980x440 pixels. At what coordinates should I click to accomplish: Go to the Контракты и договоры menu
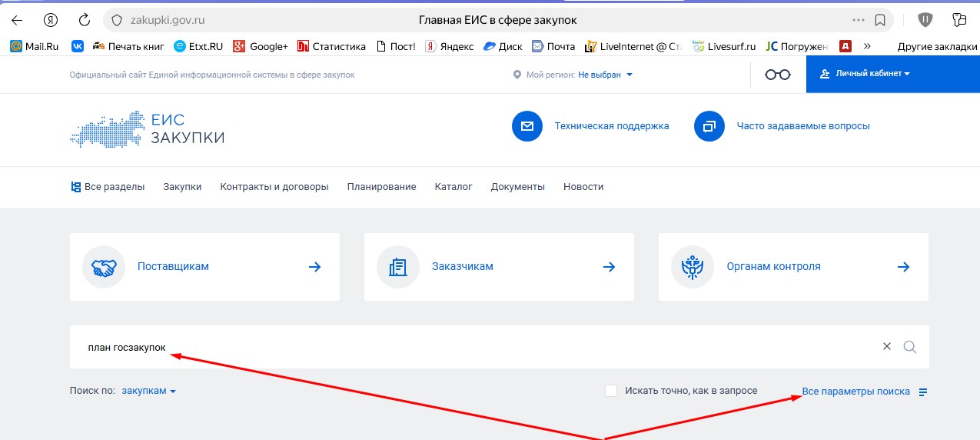coord(274,187)
